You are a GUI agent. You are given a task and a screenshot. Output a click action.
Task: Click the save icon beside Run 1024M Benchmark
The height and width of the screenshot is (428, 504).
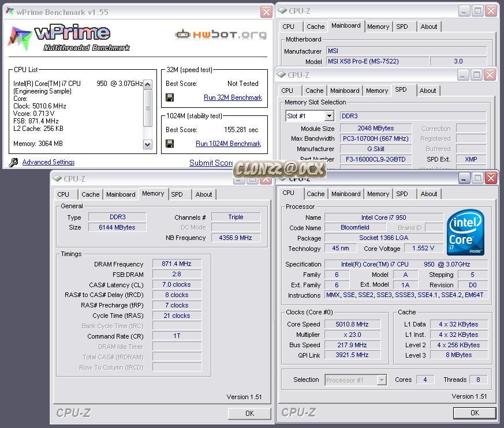(170, 144)
